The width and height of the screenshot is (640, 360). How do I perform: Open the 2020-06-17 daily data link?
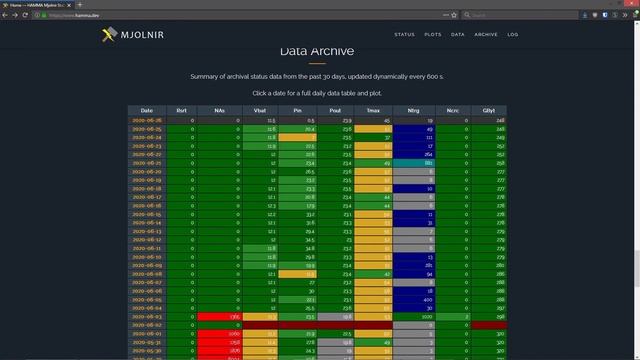pyautogui.click(x=147, y=197)
